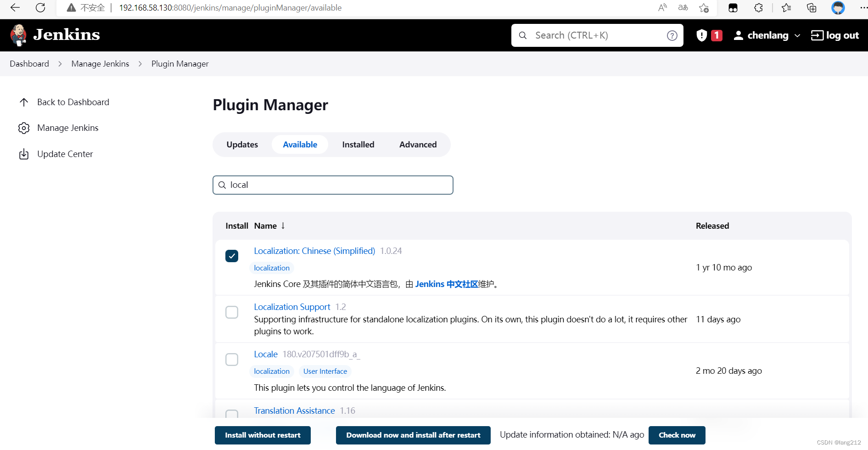
Task: Open the Advanced tab
Action: pos(418,145)
